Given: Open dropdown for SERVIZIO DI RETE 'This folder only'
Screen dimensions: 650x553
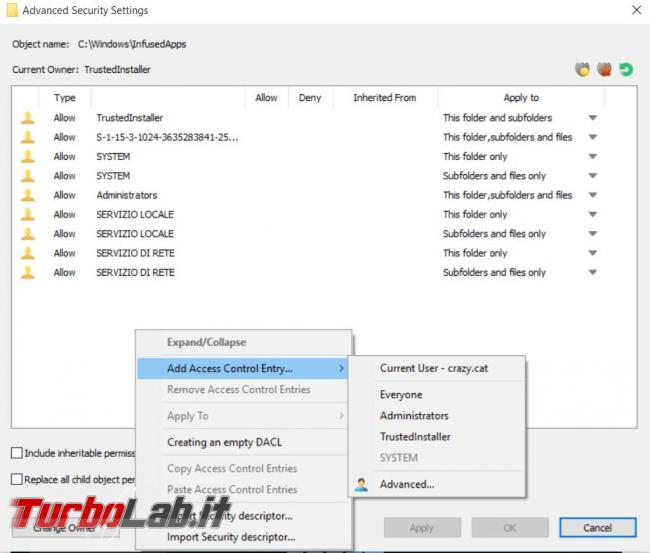Looking at the screenshot, I should pyautogui.click(x=593, y=253).
